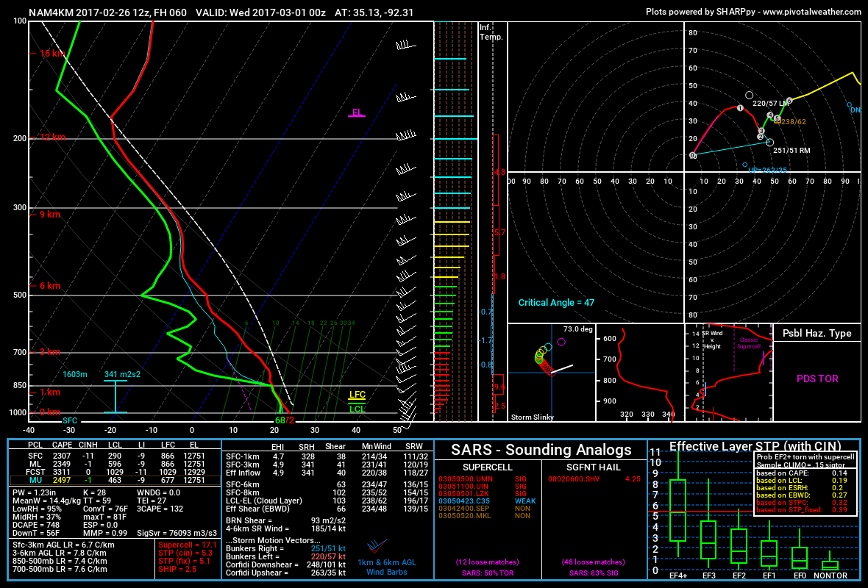The image size is (868, 588).
Task: Click the 'AT: 35.13, -92.31' location text
Action: pyautogui.click(x=374, y=12)
